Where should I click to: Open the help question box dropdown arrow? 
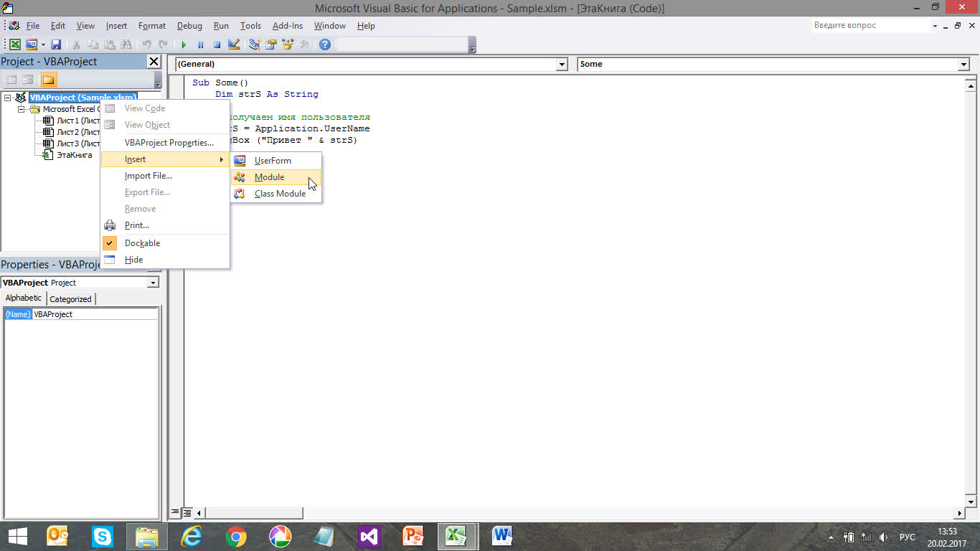[935, 26]
